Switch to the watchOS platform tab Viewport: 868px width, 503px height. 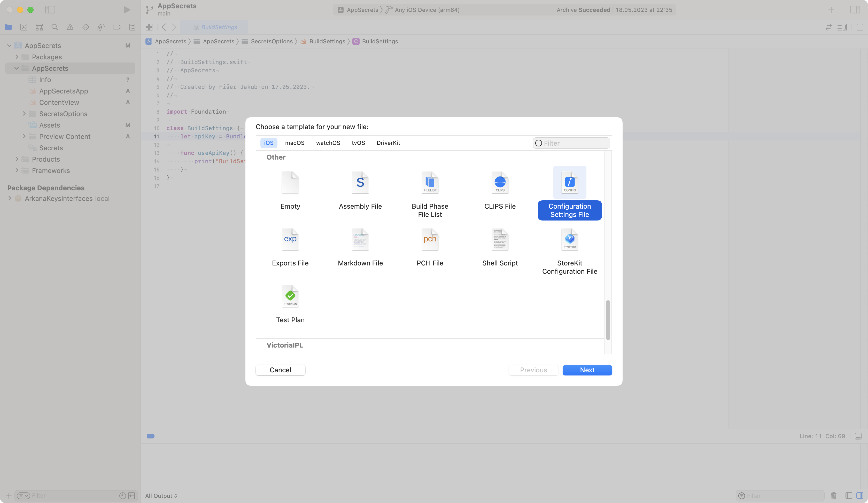[328, 143]
